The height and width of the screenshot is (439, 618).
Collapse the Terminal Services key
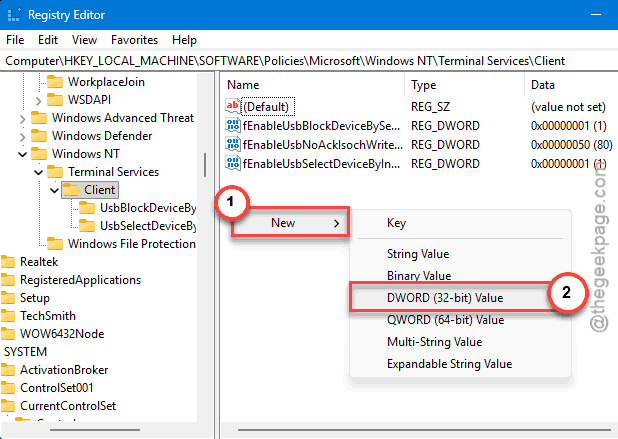[x=38, y=172]
